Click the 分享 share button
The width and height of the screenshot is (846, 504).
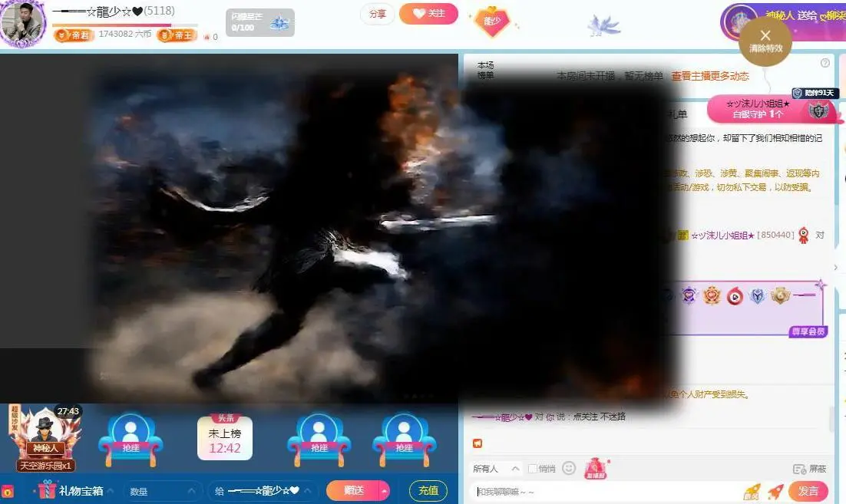point(377,14)
